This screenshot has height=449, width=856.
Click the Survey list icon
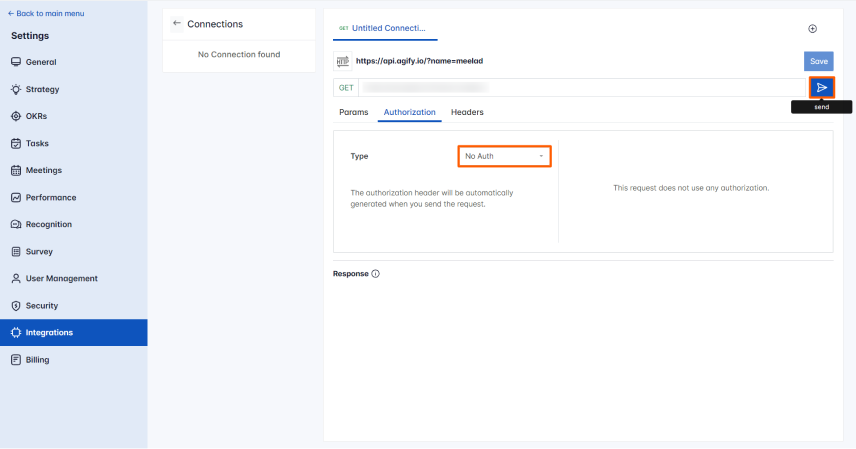coord(16,251)
